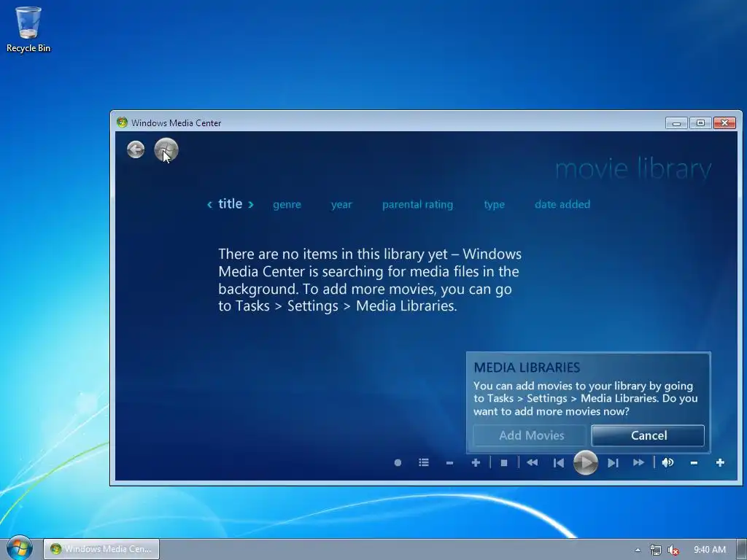Switch to the year view
747x560 pixels.
coord(341,204)
